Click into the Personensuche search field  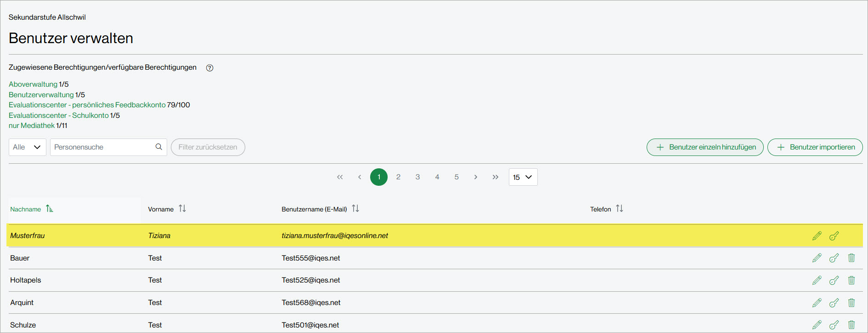tap(103, 147)
